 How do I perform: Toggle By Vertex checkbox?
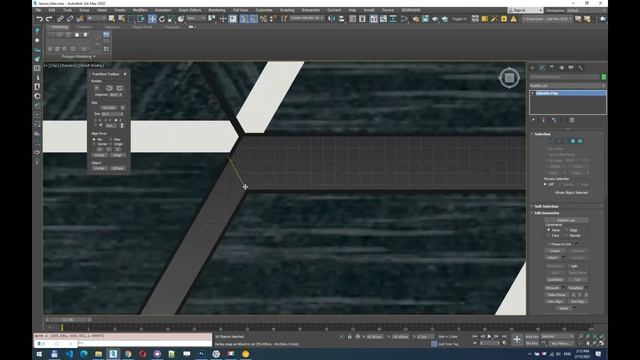pyautogui.click(x=547, y=149)
